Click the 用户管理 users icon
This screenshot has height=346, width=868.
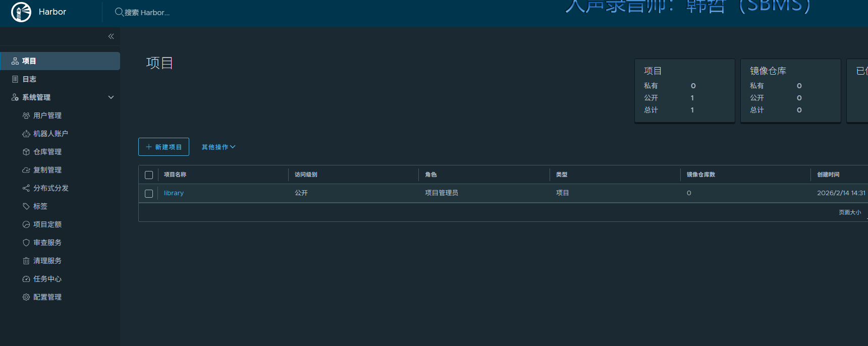coord(26,116)
